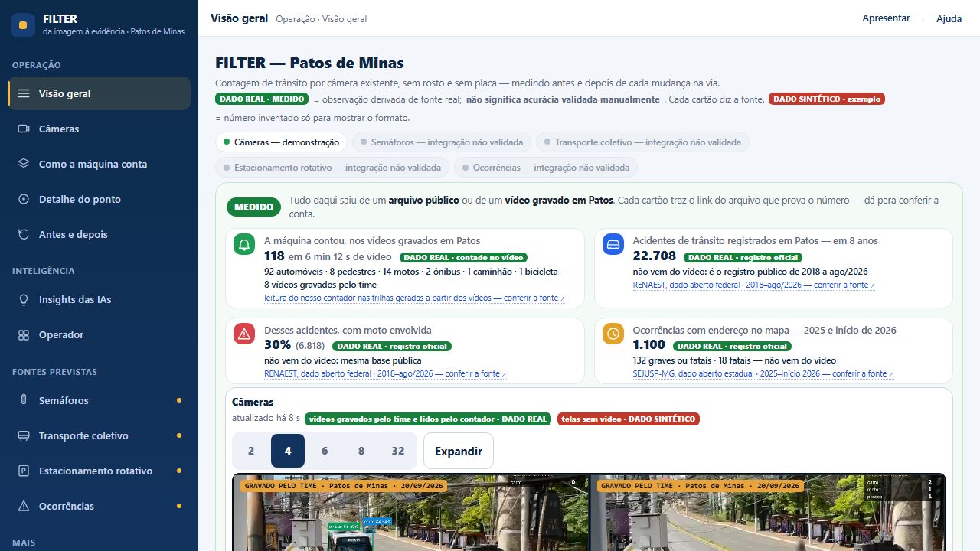Click the telas sem vídeo · DADO SINTÉTICO badge
Viewport: 980px width, 551px height.
click(x=629, y=419)
